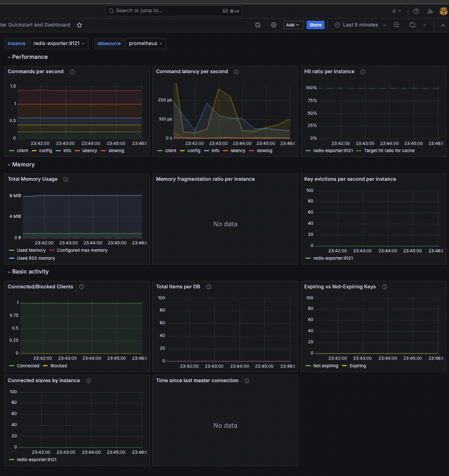This screenshot has height=476, width=449.
Task: Toggle Used RSS memory series
Action: point(36,258)
